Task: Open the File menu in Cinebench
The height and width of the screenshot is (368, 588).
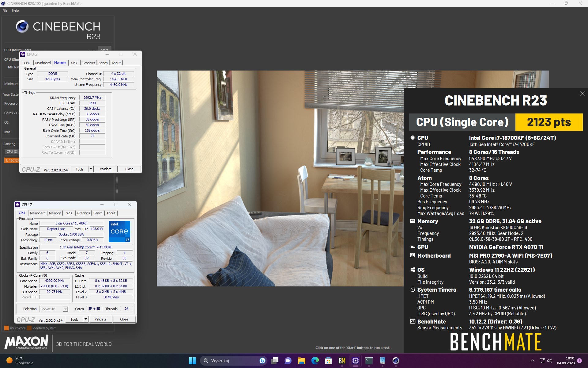Action: click(x=5, y=10)
